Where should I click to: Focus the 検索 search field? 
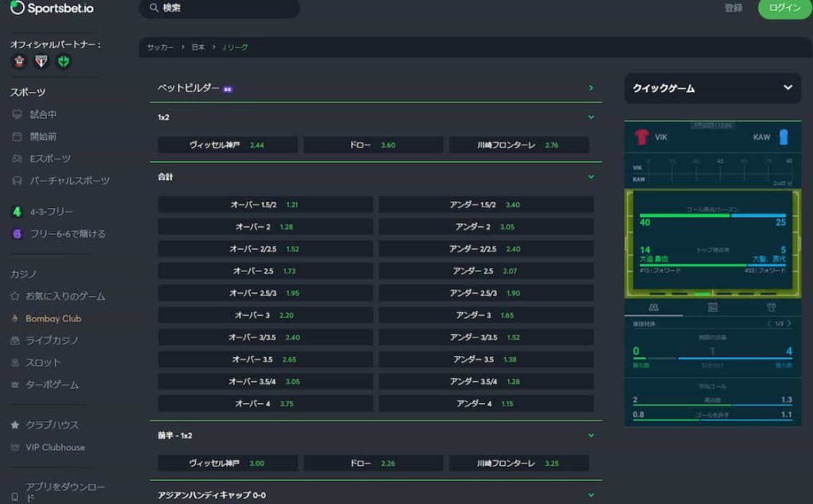(x=219, y=8)
